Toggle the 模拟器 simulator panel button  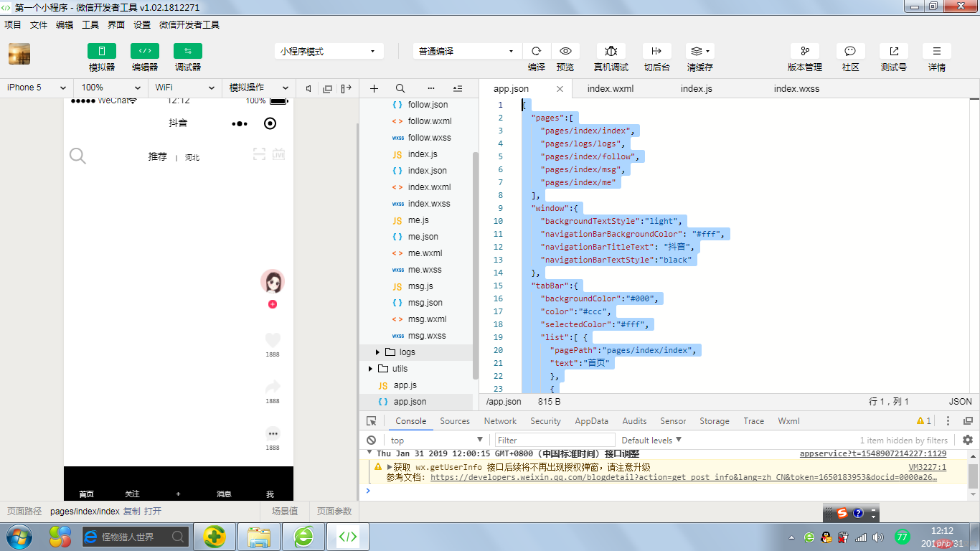pyautogui.click(x=102, y=51)
